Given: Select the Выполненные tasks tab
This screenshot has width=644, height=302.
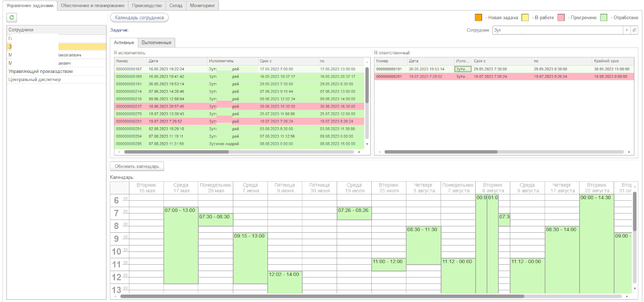Looking at the screenshot, I should pos(157,43).
